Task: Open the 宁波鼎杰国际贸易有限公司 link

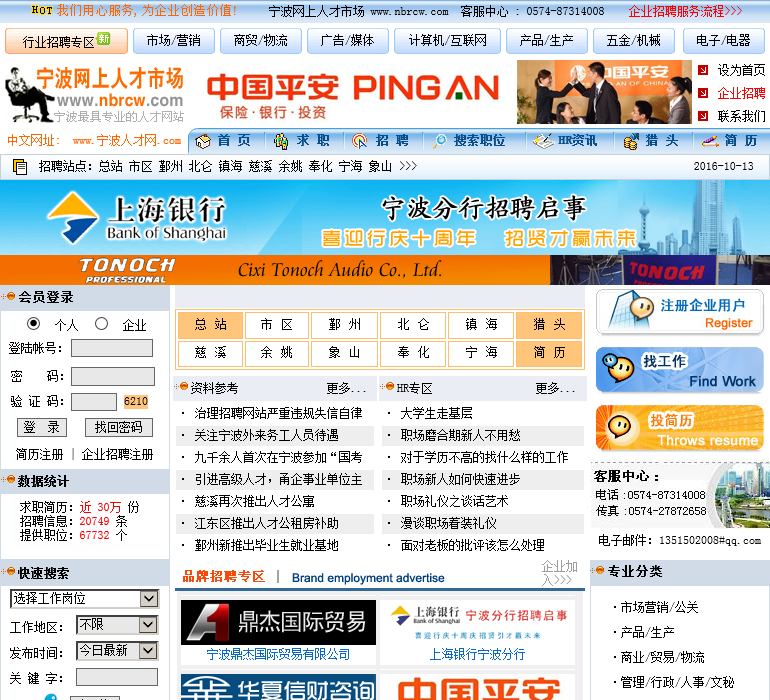Action: pyautogui.click(x=278, y=654)
